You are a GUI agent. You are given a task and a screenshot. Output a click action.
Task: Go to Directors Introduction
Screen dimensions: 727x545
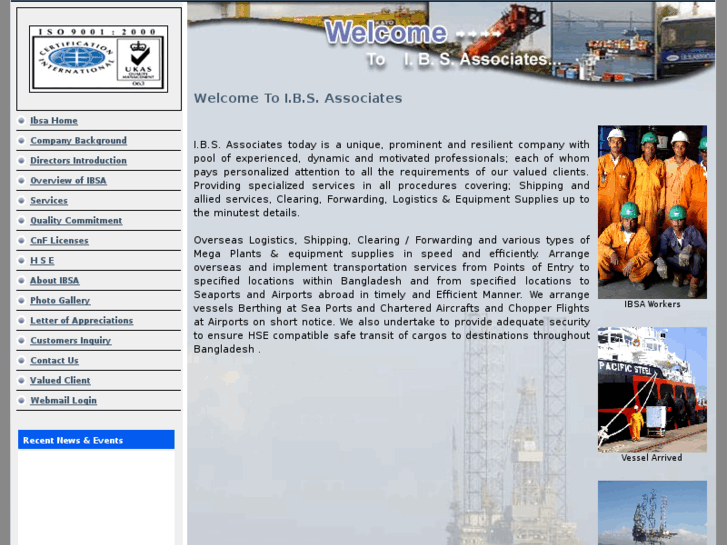point(78,160)
